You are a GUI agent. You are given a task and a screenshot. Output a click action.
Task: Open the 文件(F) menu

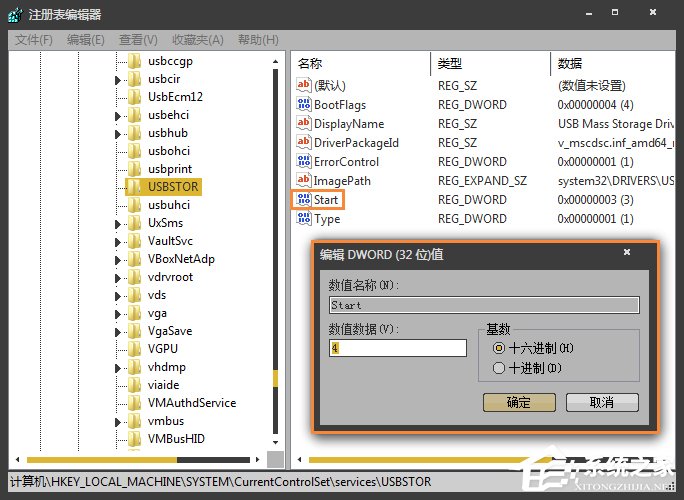[x=34, y=40]
